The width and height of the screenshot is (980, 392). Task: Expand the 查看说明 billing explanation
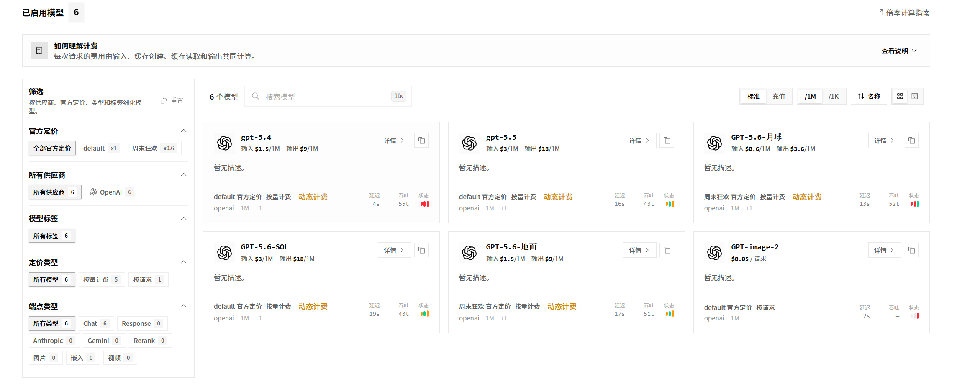[x=899, y=51]
